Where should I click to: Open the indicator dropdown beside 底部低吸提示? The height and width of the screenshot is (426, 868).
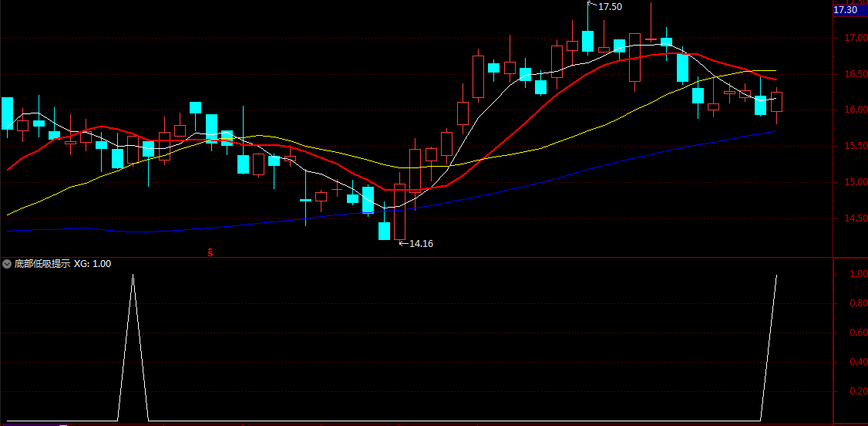[7, 264]
